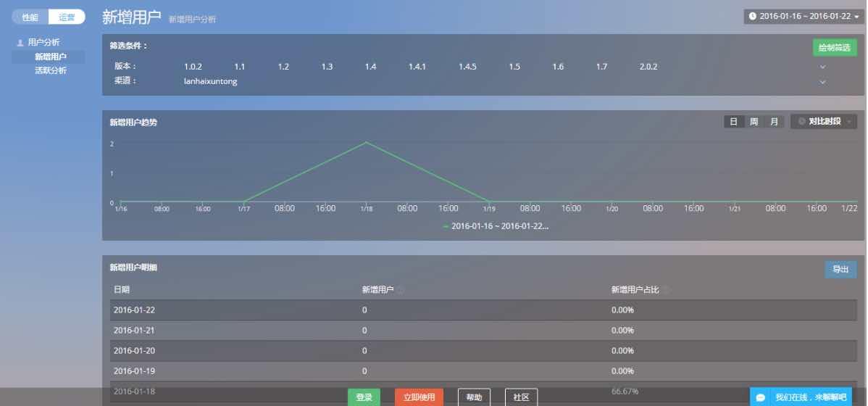The image size is (868, 406).
Task: Click 0.00% in 2016-01-22 row
Action: [x=622, y=310]
